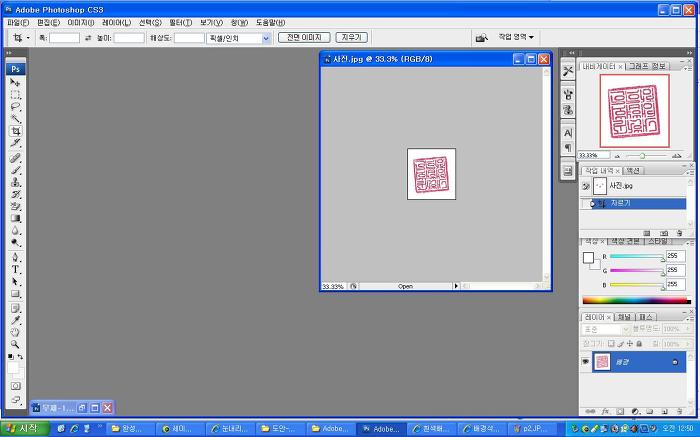Expand the 작업 영역 workspace dropdown
The width and height of the screenshot is (700, 437).
(x=517, y=37)
